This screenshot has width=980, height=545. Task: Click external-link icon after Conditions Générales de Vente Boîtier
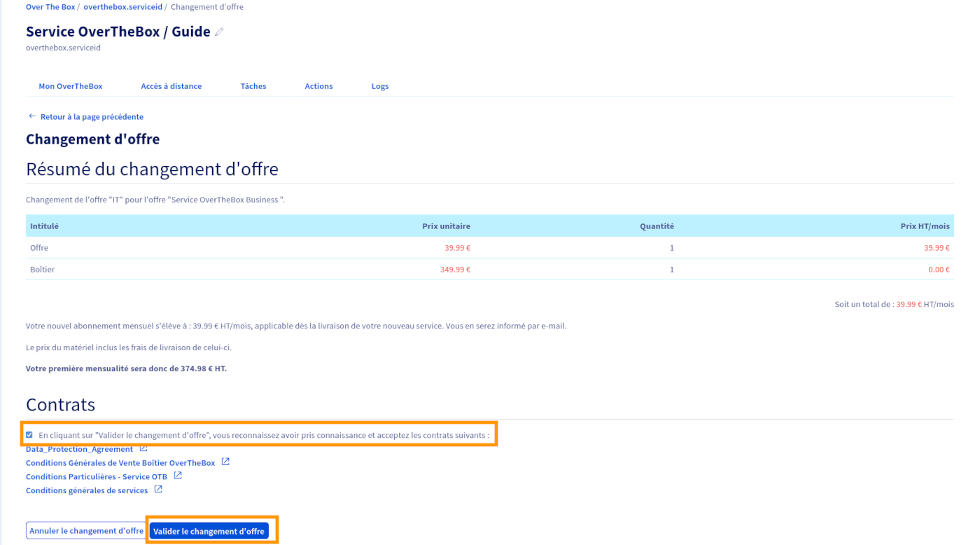[225, 462]
